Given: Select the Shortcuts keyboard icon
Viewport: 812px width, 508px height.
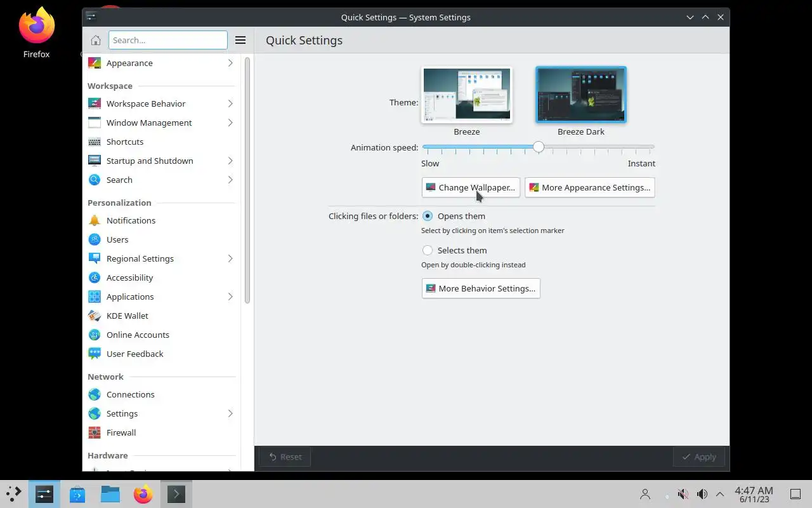Looking at the screenshot, I should tap(95, 142).
